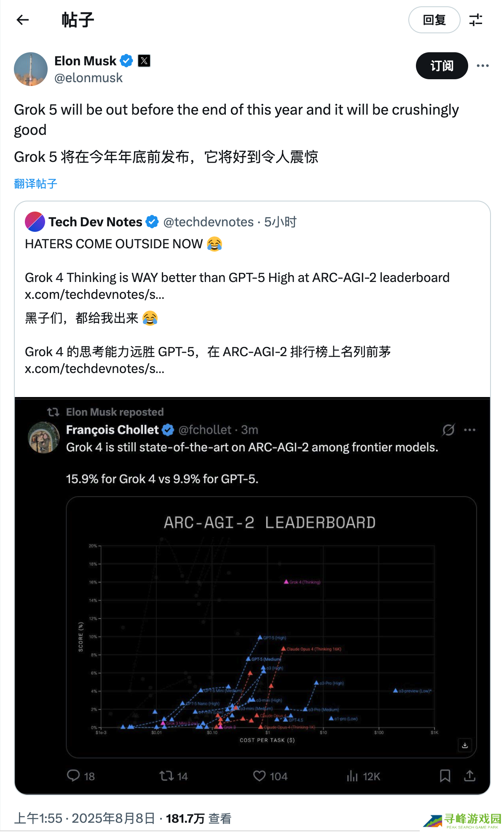Open the x.com/techdevnotes link in quoted post
Viewport: 504px width, 832px height.
(x=94, y=295)
